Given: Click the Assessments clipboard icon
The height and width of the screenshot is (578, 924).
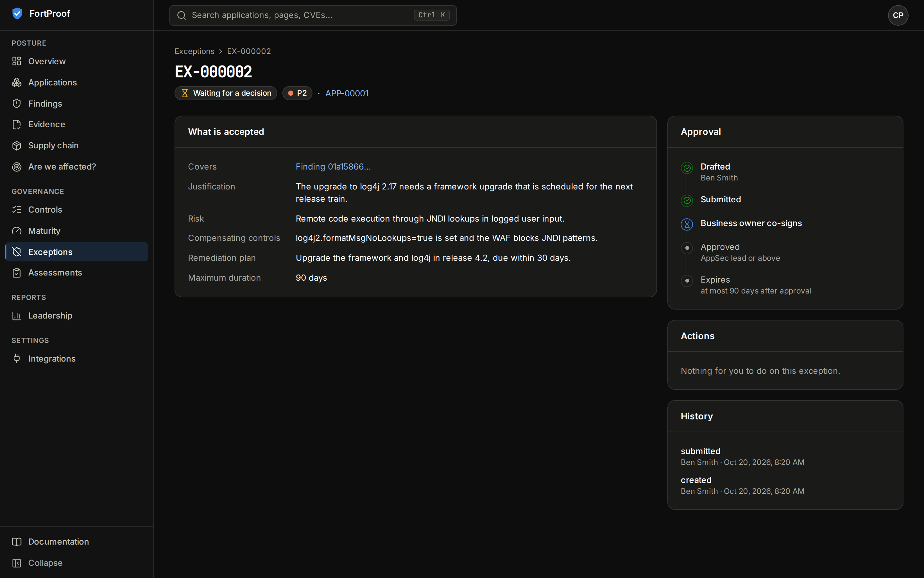Looking at the screenshot, I should pos(16,273).
